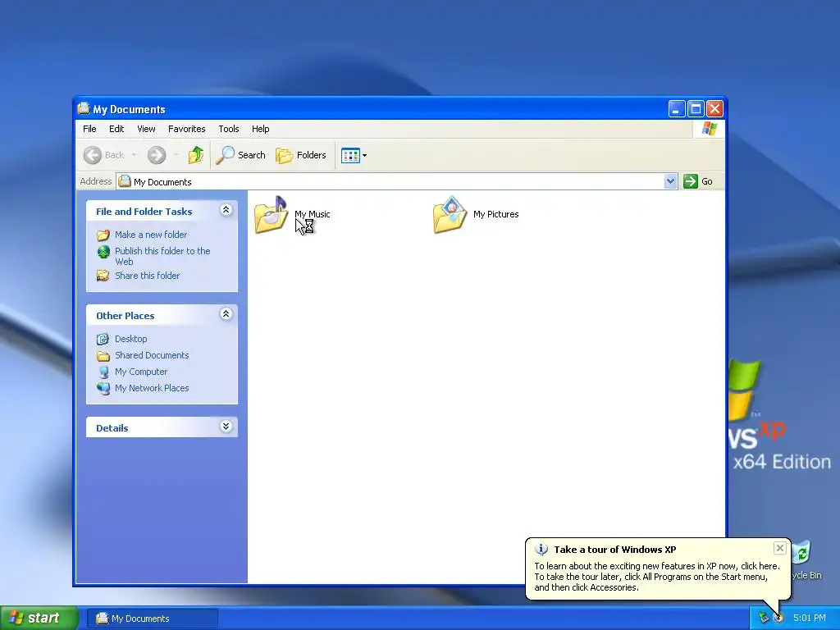This screenshot has height=630, width=840.
Task: Click the Make a new folder icon
Action: (x=103, y=235)
